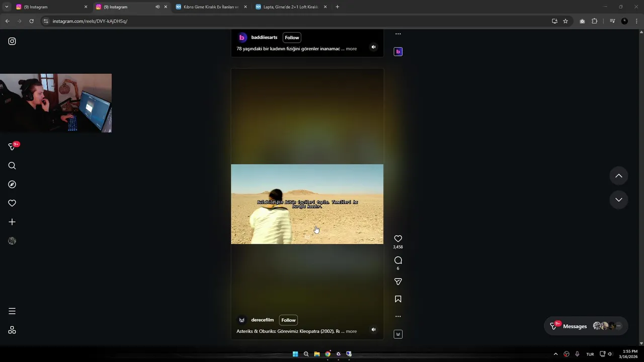Switch to 'Lapta, Girne'de 2+1 Loft Kiralık' tab
Image resolution: width=644 pixels, height=362 pixels.
(291, 7)
